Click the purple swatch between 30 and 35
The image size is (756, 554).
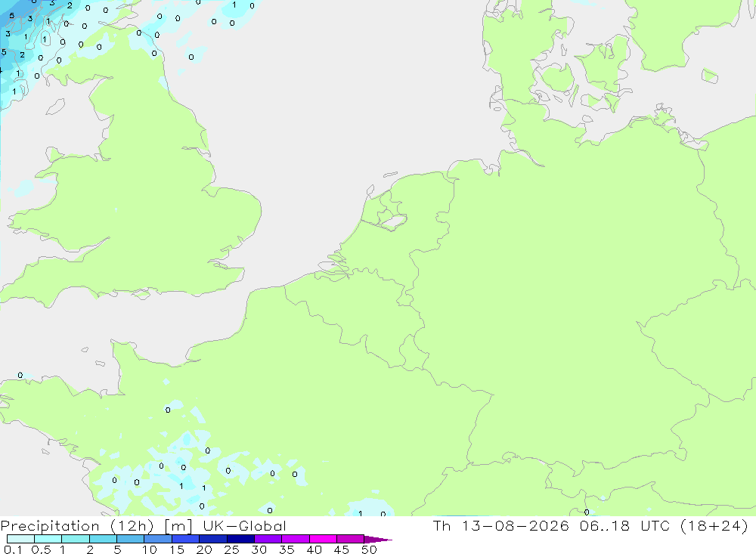268,539
